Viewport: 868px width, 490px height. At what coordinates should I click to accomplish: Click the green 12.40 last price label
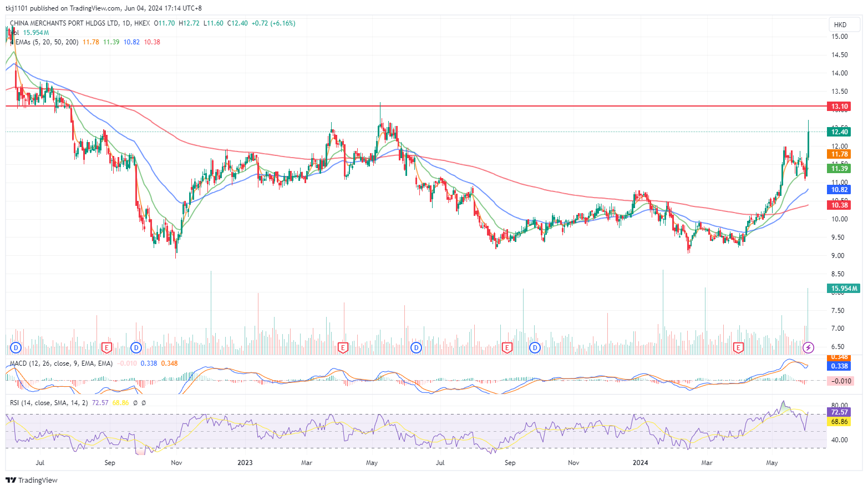click(x=839, y=132)
